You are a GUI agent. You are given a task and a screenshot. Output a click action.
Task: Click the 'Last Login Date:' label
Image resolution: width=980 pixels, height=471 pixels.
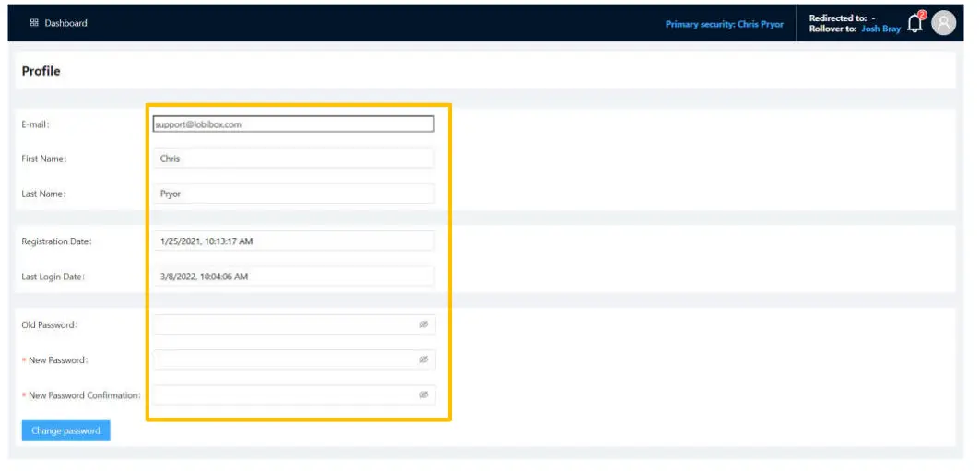click(53, 277)
